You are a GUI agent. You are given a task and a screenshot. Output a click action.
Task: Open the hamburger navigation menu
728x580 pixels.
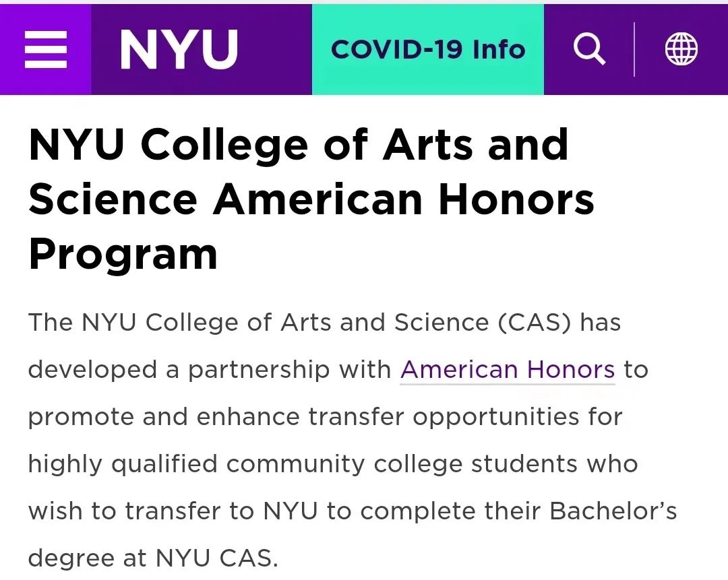[x=46, y=49]
